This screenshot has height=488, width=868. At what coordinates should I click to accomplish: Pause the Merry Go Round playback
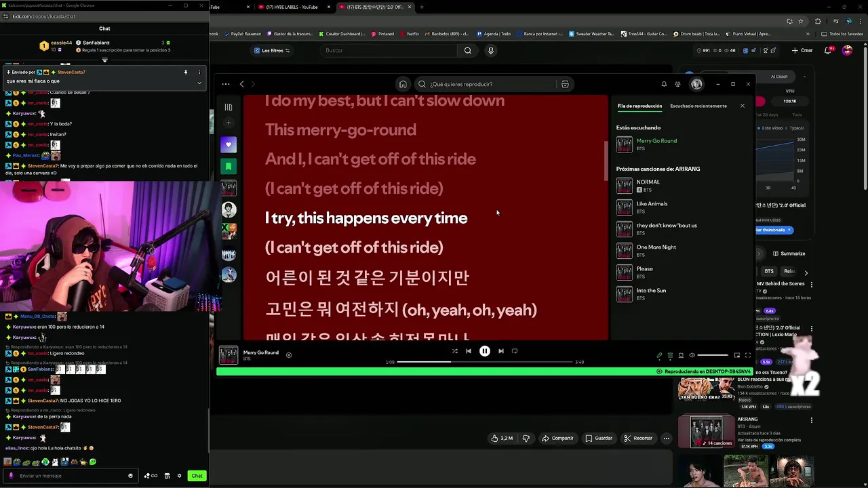point(484,351)
